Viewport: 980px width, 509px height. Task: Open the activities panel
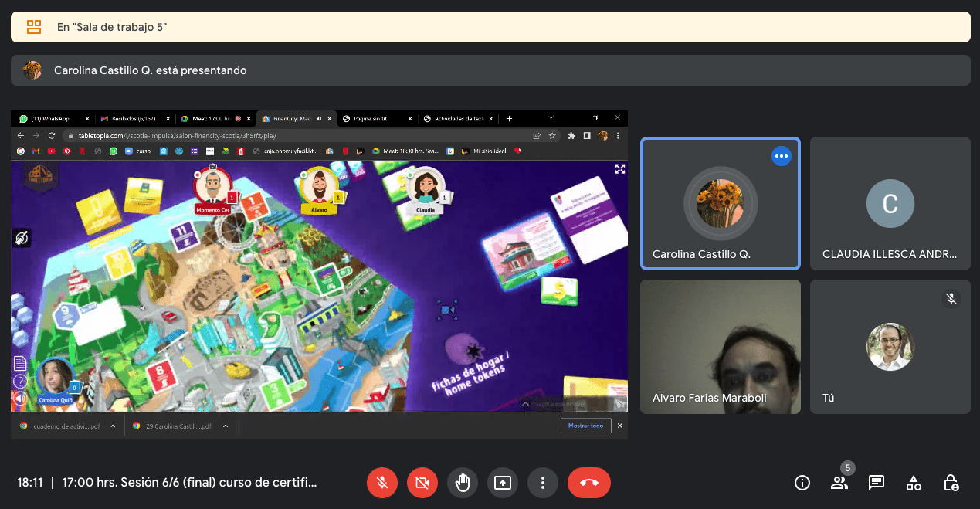tap(914, 483)
